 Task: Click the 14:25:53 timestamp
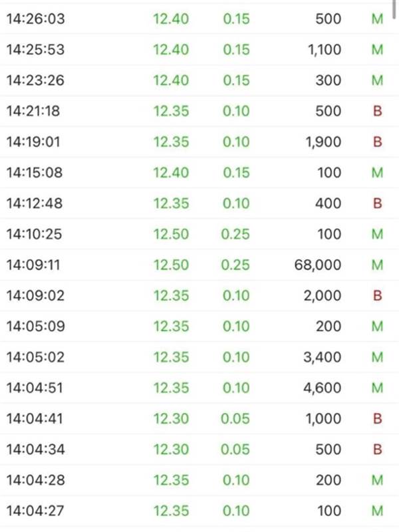point(35,50)
